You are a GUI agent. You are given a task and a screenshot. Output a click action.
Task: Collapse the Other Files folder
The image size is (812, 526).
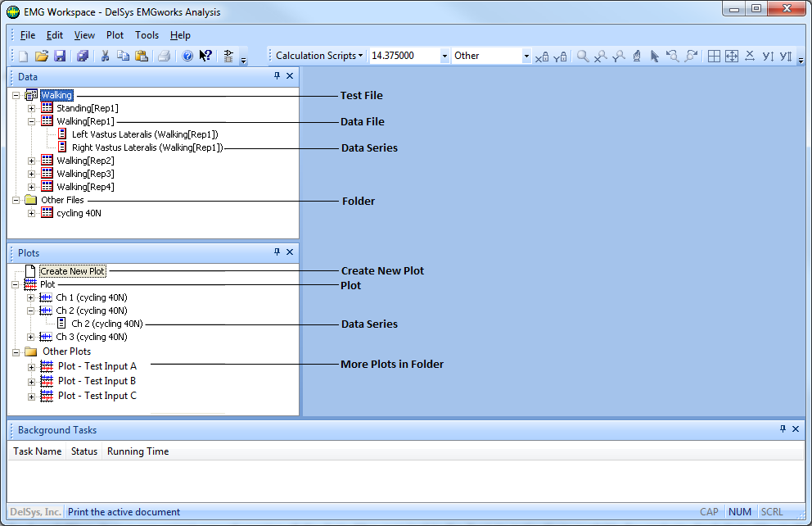click(16, 200)
